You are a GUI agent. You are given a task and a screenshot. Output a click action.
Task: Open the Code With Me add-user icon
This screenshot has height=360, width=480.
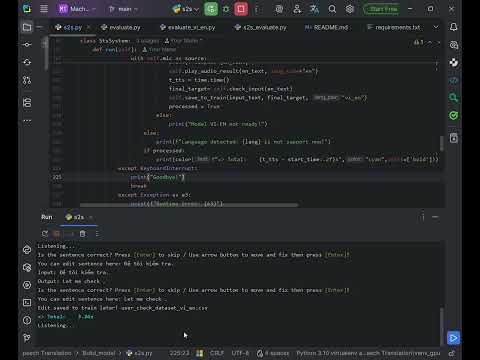point(297,9)
